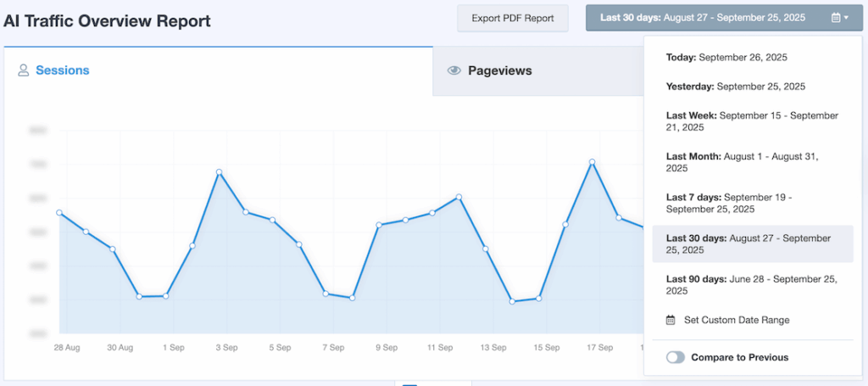Click calendar icon in date range button
Viewport: 868px width, 386px height.
point(835,18)
